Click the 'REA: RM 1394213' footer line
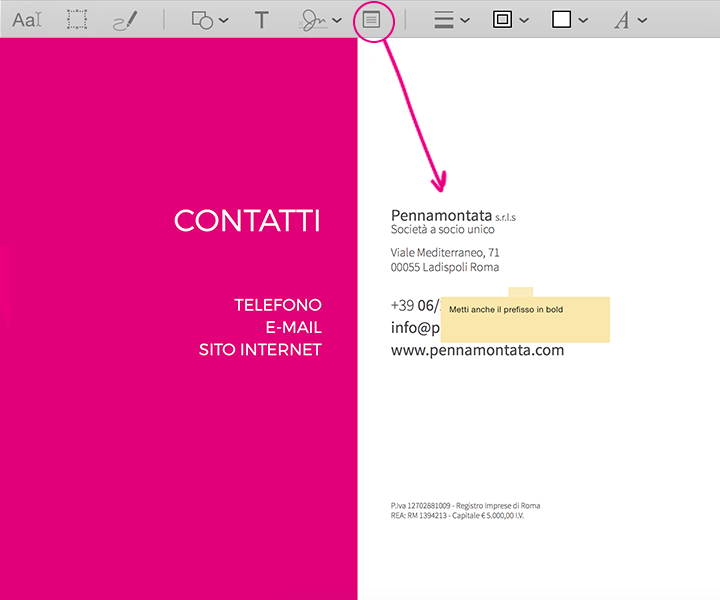The height and width of the screenshot is (600, 720). tap(457, 516)
